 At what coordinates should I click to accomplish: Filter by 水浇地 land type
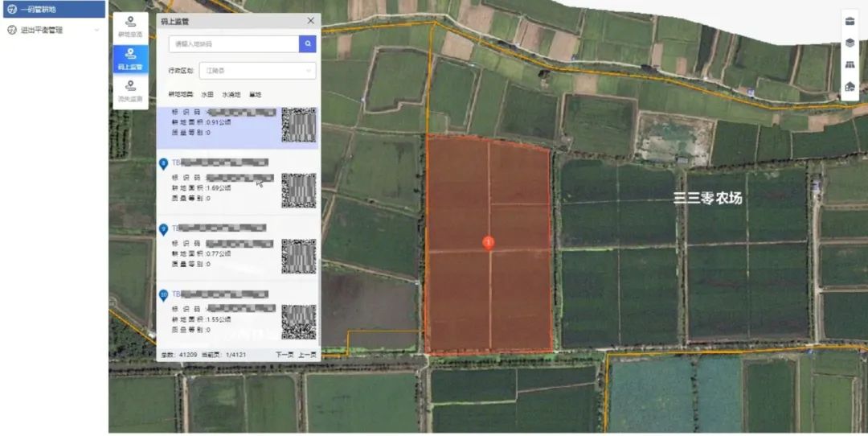pyautogui.click(x=231, y=94)
